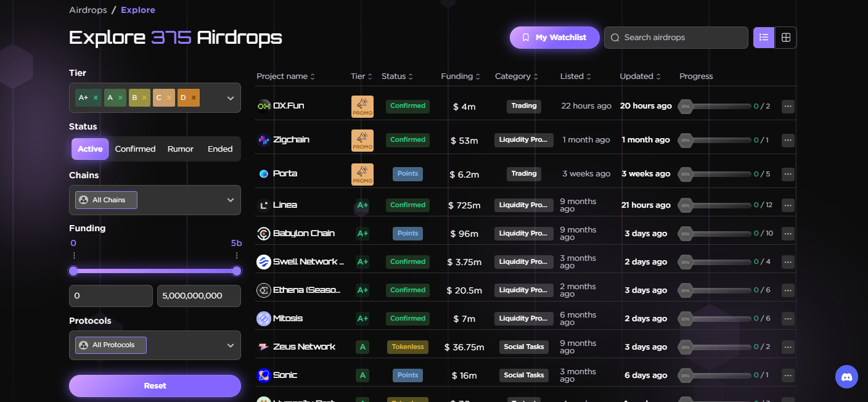Click the All Protocols selected chip
The image size is (868, 402).
111,345
